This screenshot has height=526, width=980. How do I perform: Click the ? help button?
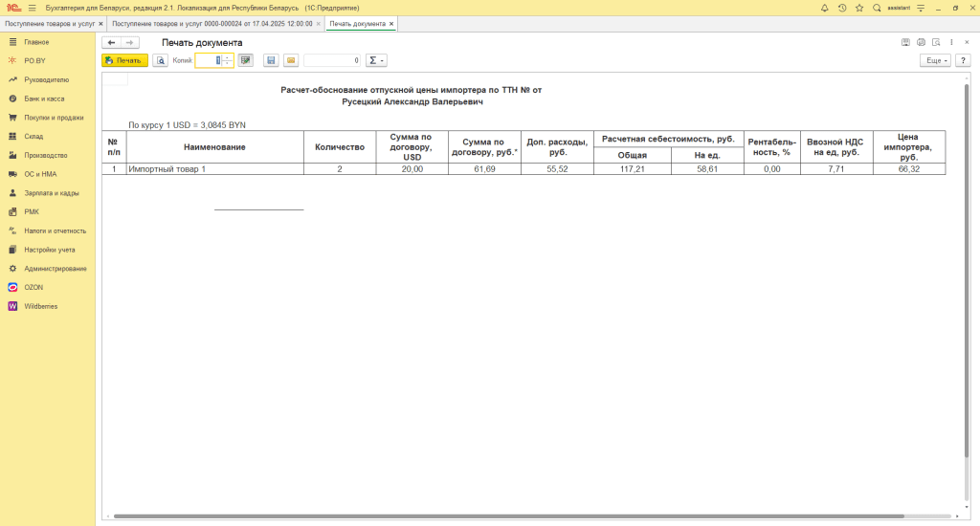click(963, 60)
